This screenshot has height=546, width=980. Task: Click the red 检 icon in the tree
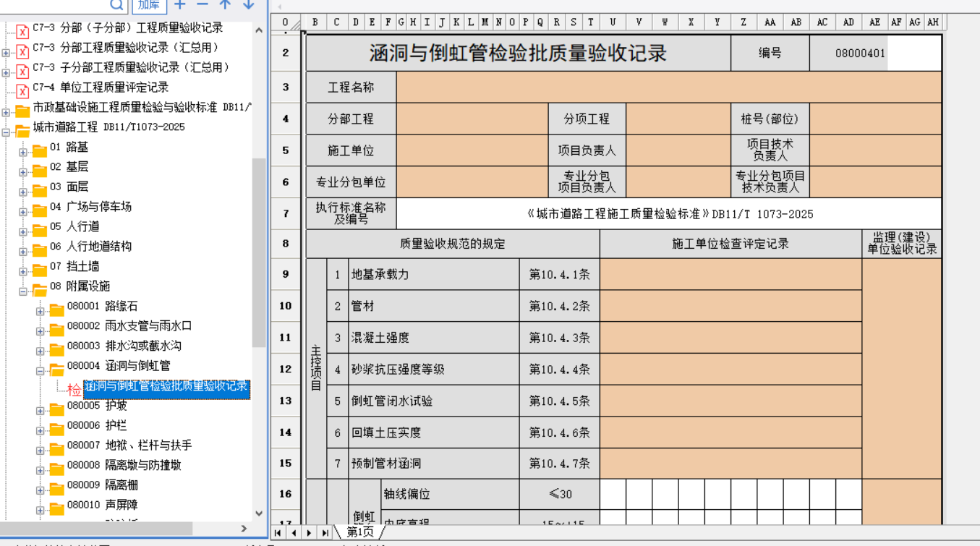point(74,390)
